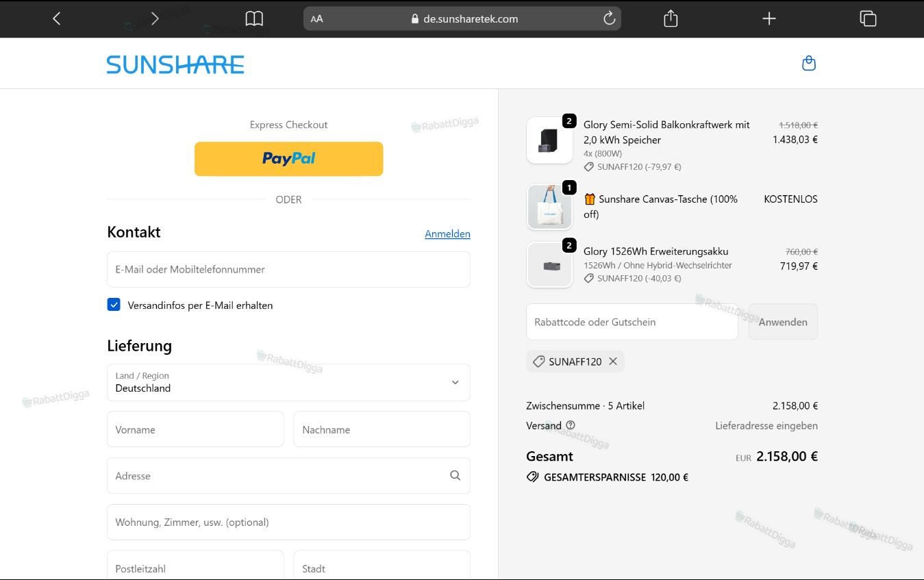Click the Lieferadresse eingeben shipping text
The width and height of the screenshot is (924, 580).
pyautogui.click(x=766, y=425)
